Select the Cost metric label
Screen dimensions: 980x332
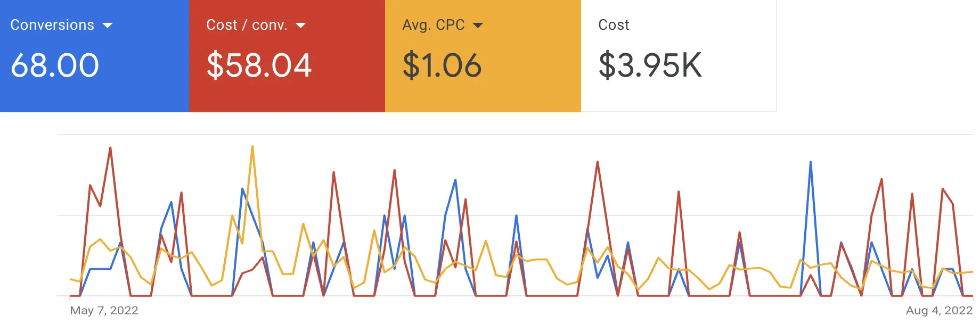click(x=614, y=25)
